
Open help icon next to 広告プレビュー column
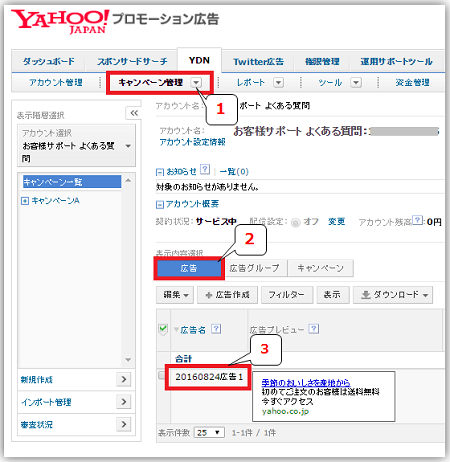314,329
